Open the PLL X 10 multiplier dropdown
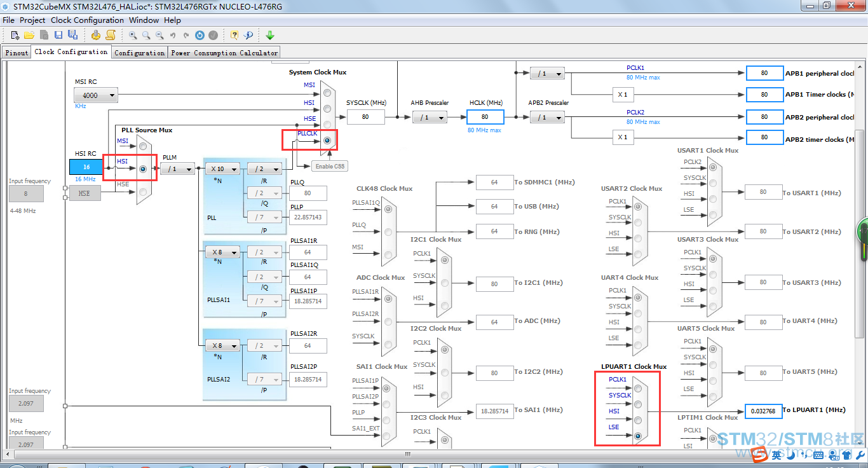This screenshot has width=868, height=468. point(222,169)
